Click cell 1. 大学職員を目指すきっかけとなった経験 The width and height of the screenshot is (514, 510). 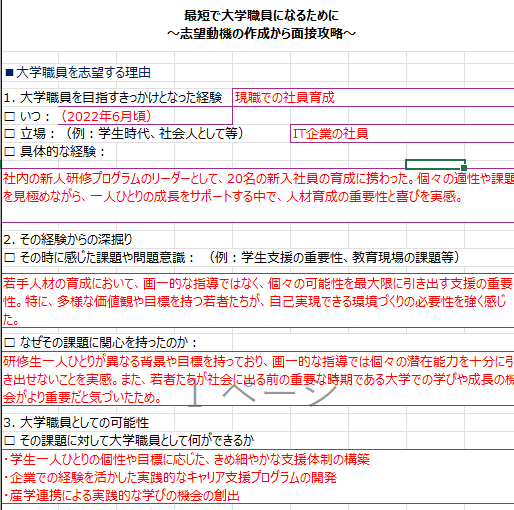pos(113,98)
